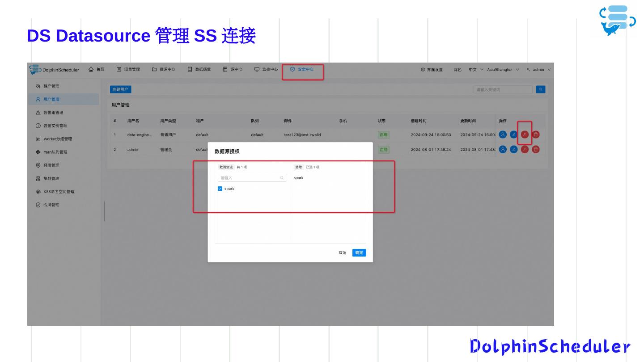Click the edit pencil icon for admin user
Image resolution: width=644 pixels, height=362 pixels.
(514, 150)
